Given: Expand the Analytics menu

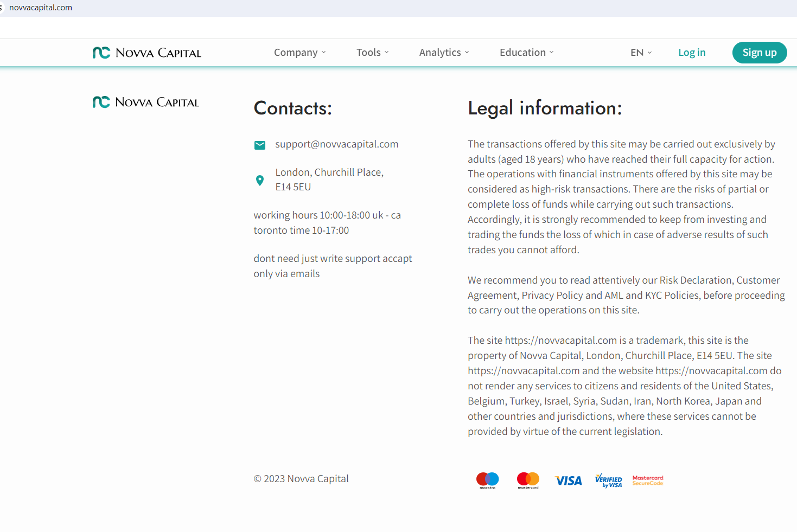Looking at the screenshot, I should pyautogui.click(x=444, y=53).
